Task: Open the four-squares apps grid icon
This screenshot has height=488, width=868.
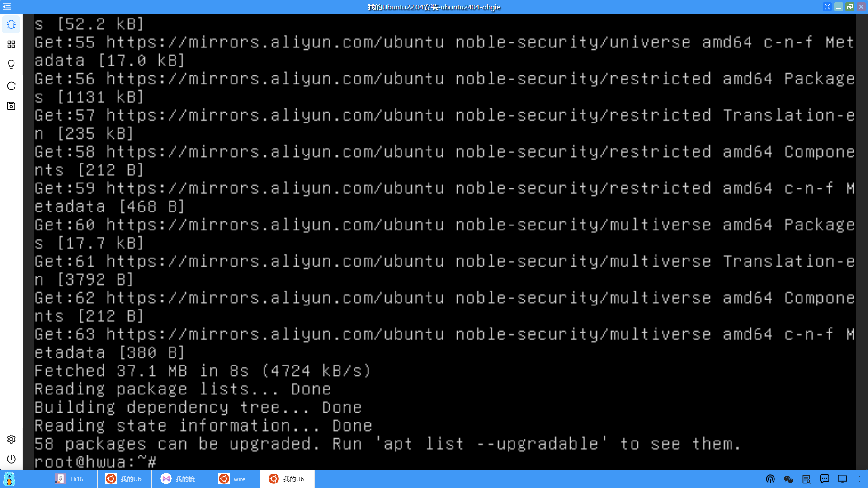Action: coord(11,44)
